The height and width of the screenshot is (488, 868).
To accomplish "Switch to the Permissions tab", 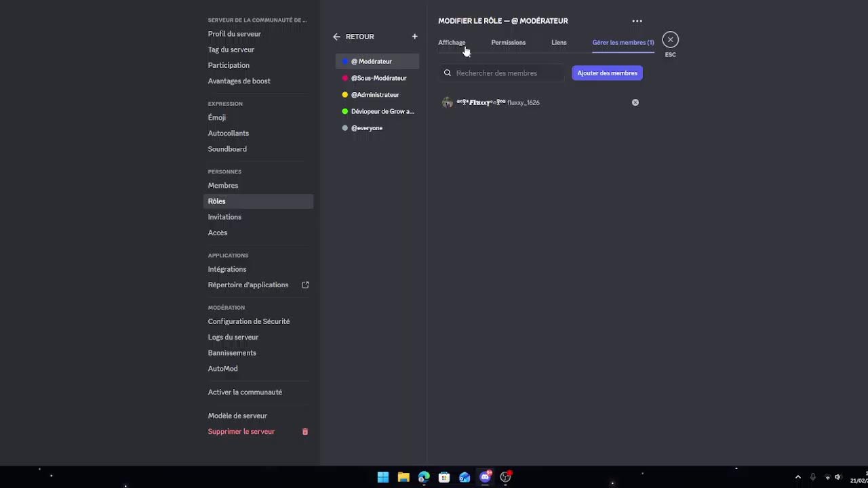I will (x=508, y=43).
